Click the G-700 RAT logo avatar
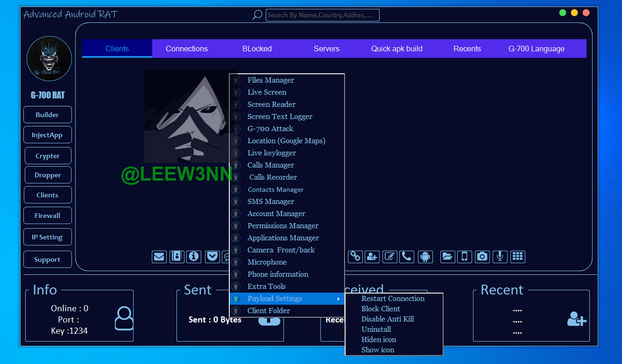 point(49,58)
